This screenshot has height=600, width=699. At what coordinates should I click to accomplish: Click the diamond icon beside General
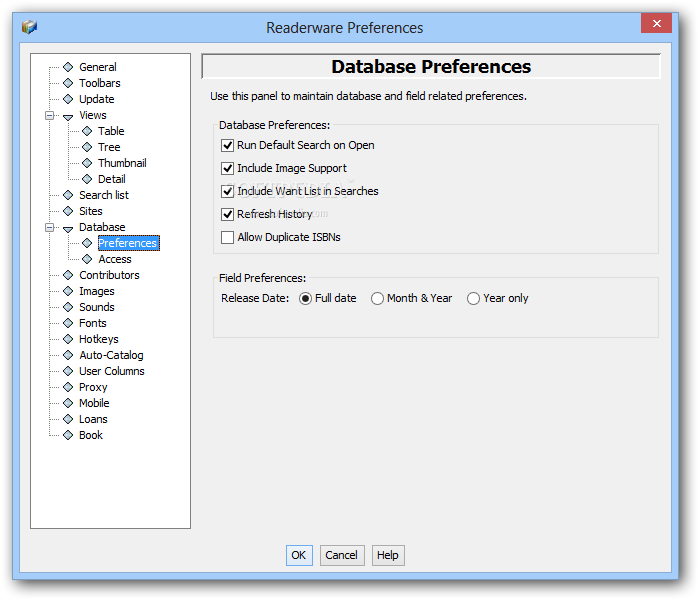point(68,67)
